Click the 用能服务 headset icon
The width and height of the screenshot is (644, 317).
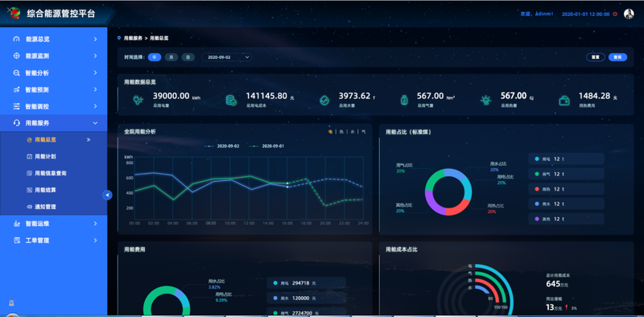(16, 123)
